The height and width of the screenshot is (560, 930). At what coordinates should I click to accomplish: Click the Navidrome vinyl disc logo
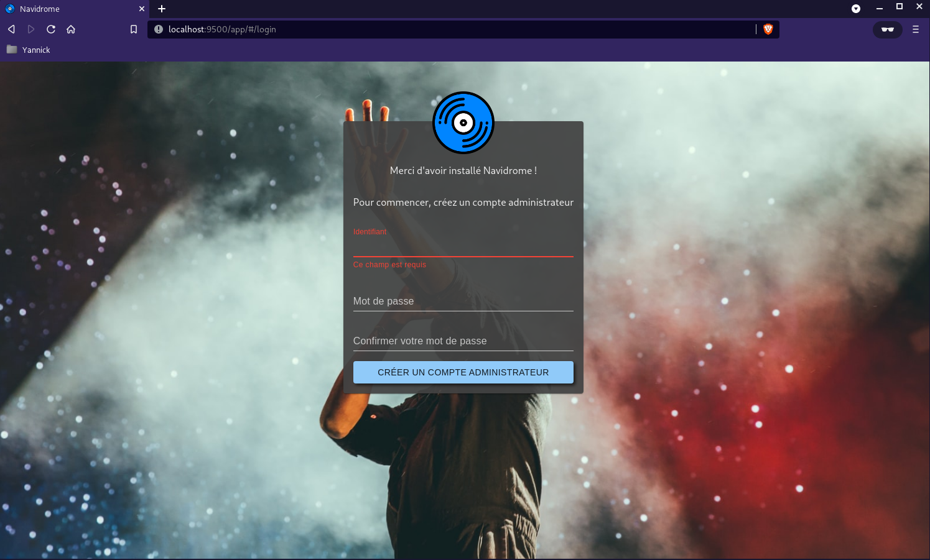click(x=463, y=122)
